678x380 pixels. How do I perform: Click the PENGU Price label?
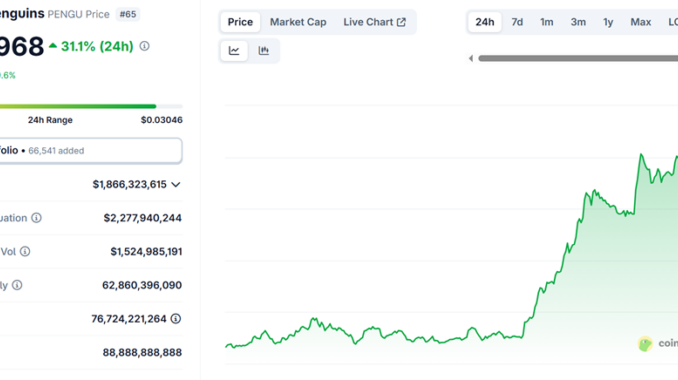coord(78,14)
